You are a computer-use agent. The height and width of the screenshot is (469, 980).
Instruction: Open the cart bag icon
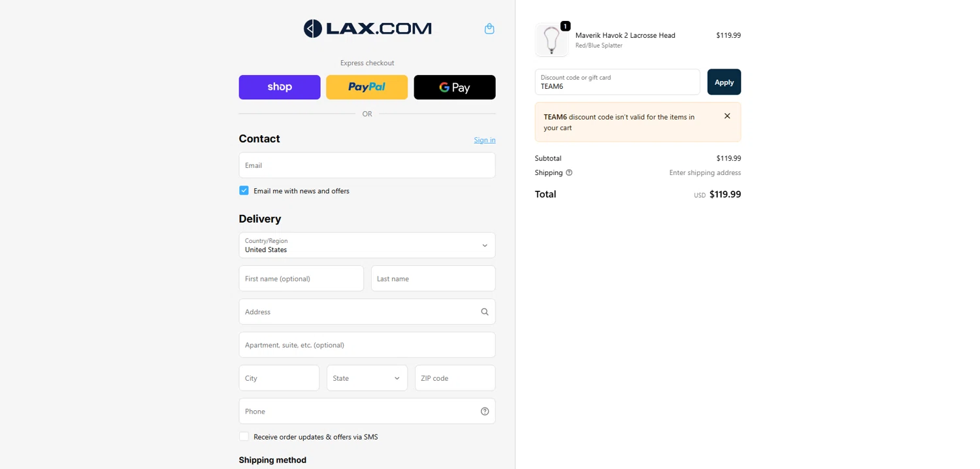pos(489,29)
